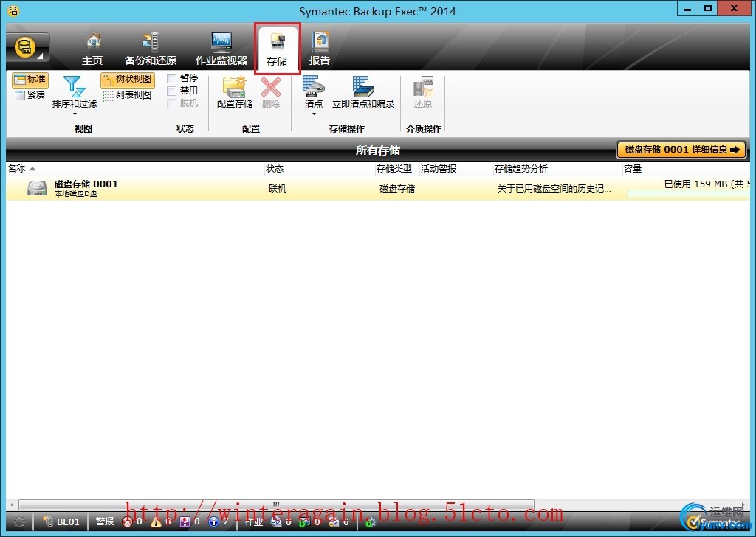
Task: Click the green gear icon in status bar
Action: click(x=371, y=522)
